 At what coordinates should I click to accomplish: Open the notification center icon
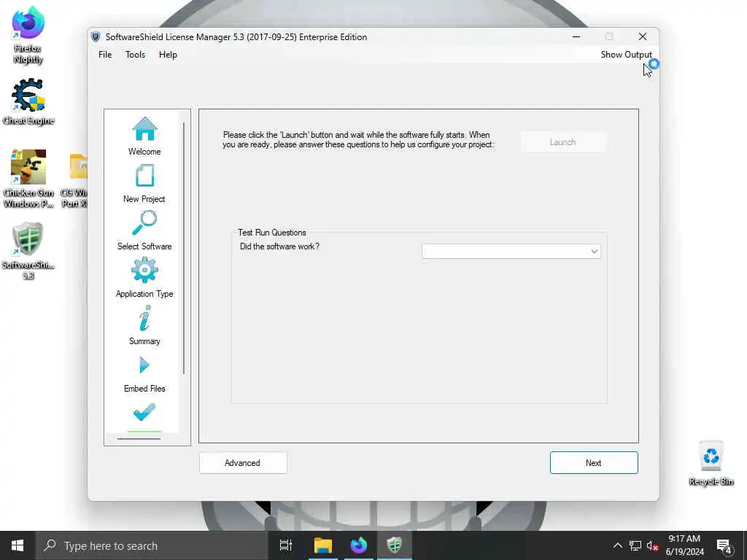724,545
